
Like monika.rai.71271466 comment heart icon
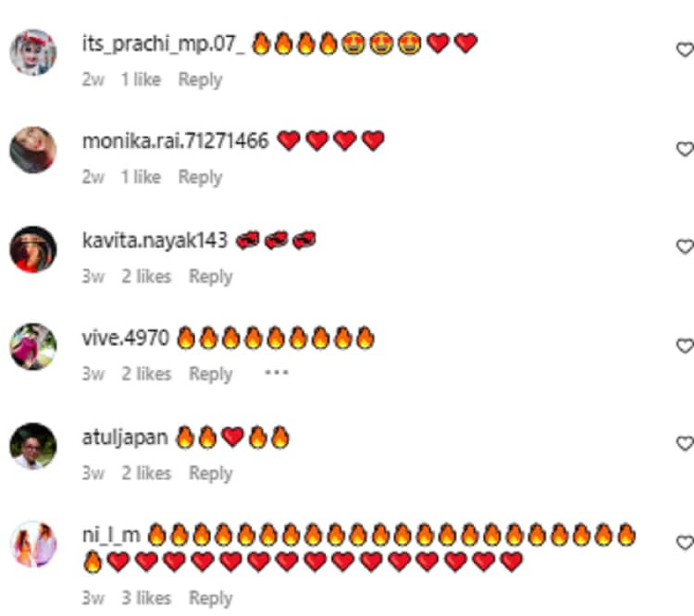[685, 149]
